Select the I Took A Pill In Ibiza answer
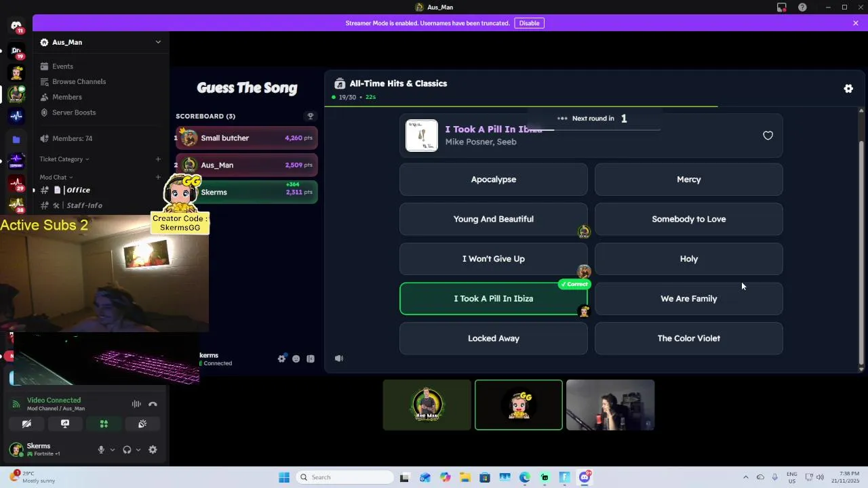868x488 pixels. 494,299
